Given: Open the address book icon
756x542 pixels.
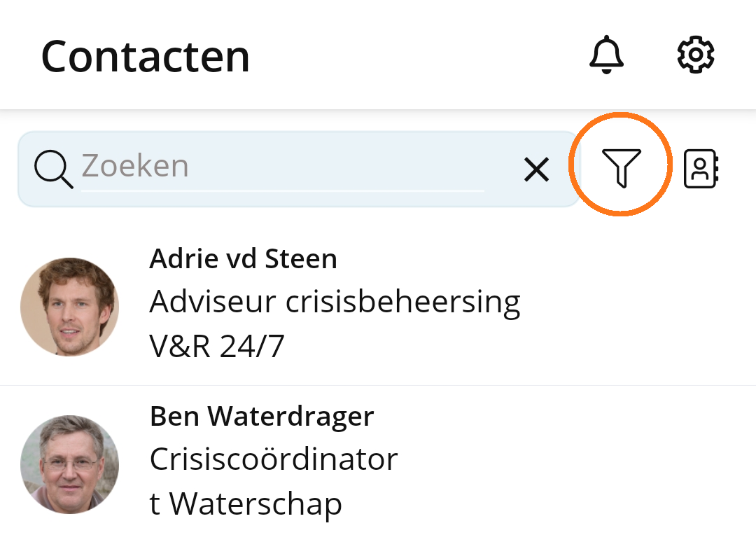Looking at the screenshot, I should 701,168.
